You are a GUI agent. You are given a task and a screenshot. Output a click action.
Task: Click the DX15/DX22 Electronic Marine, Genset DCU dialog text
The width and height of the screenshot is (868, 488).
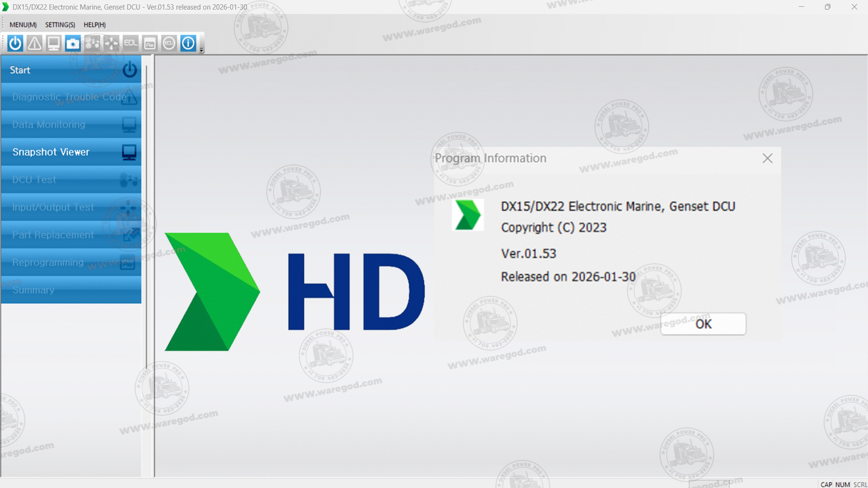pyautogui.click(x=618, y=206)
